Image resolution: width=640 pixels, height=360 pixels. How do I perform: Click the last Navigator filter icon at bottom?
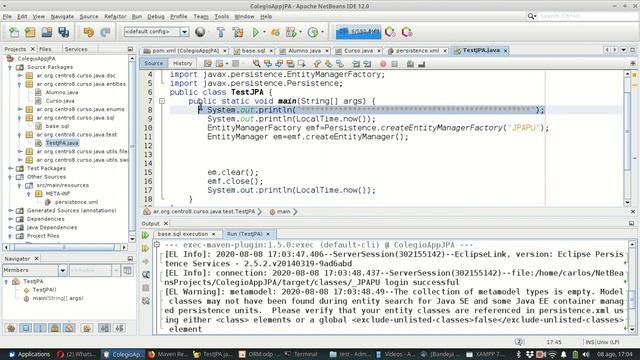[x=119, y=328]
